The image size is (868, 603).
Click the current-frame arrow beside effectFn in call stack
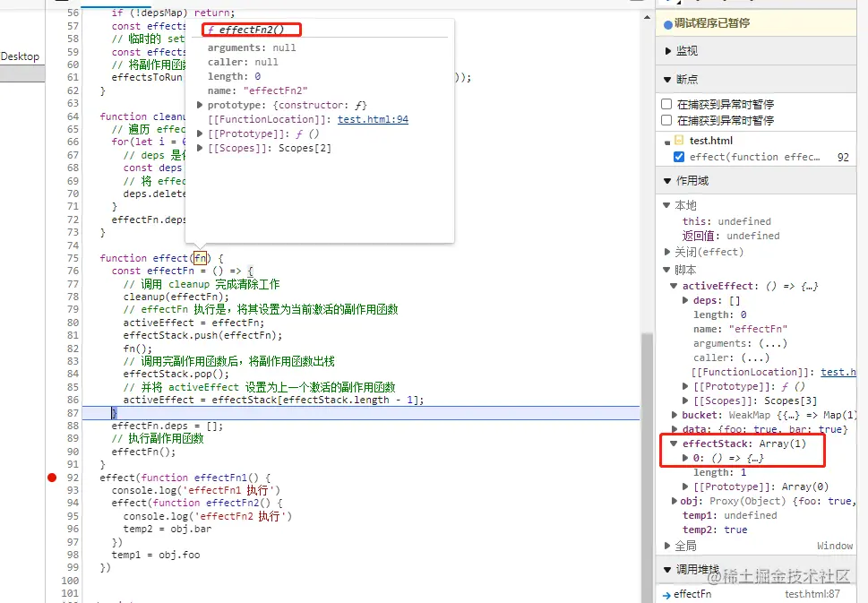click(x=666, y=595)
